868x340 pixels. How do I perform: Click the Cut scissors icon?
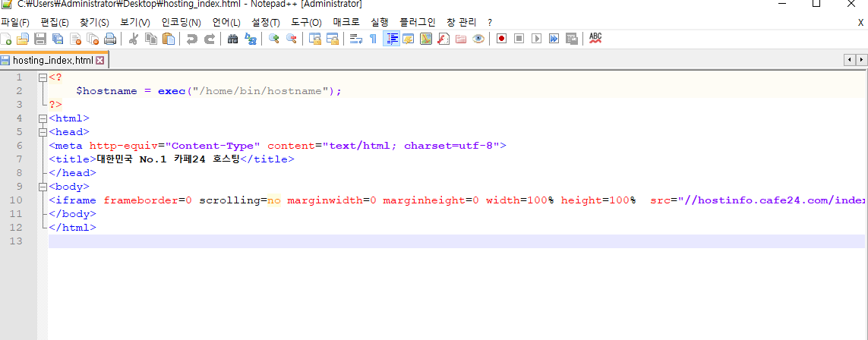click(x=133, y=39)
